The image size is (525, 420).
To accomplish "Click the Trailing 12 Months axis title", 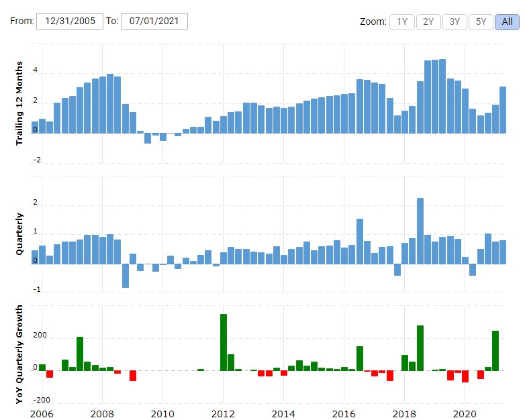I will tap(19, 103).
